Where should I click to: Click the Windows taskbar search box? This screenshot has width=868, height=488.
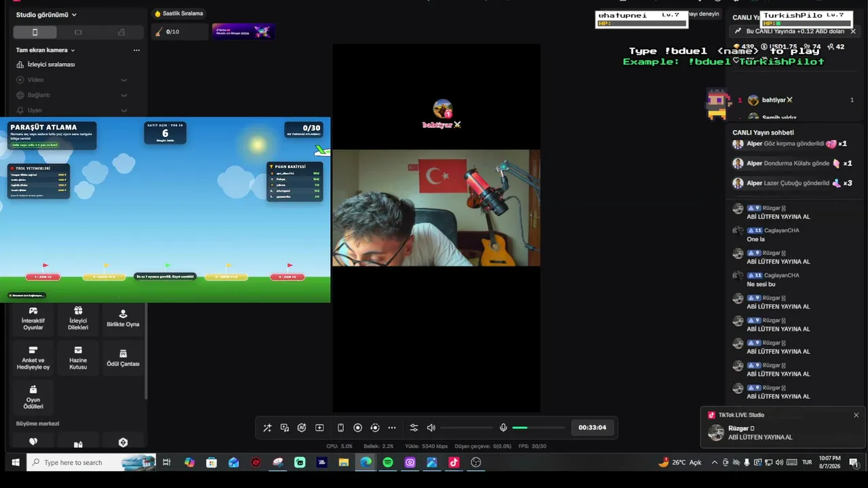point(92,463)
